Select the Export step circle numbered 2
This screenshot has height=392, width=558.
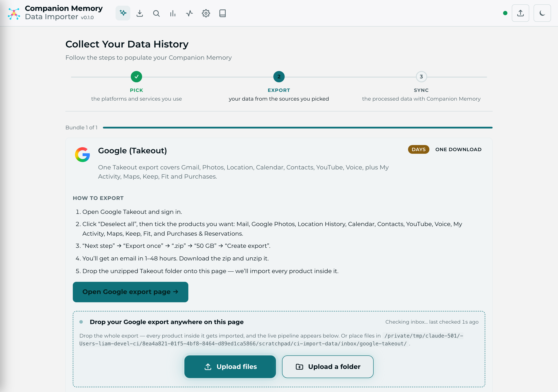[279, 77]
